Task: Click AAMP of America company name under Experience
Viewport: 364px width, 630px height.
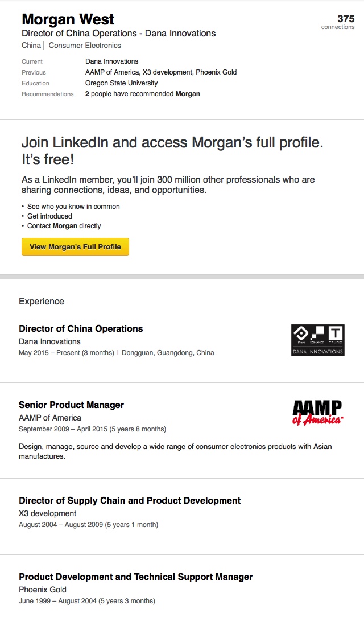Action: coord(50,418)
